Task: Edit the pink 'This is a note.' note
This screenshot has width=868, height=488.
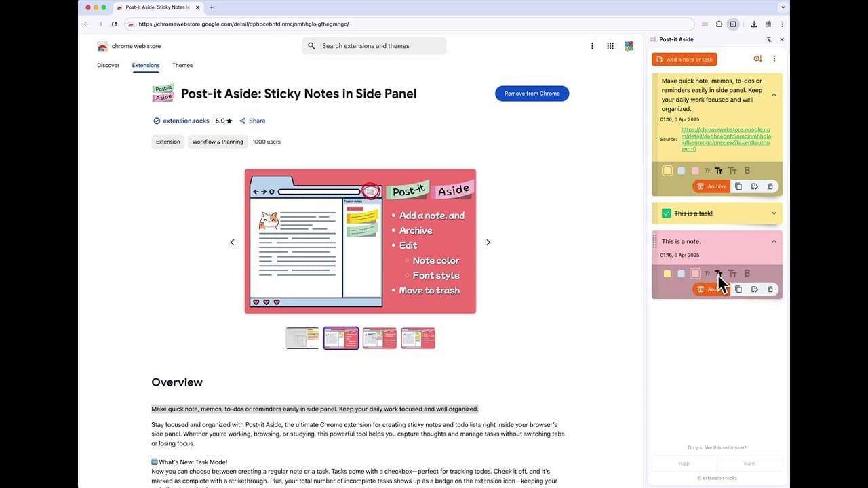Action: coord(754,289)
